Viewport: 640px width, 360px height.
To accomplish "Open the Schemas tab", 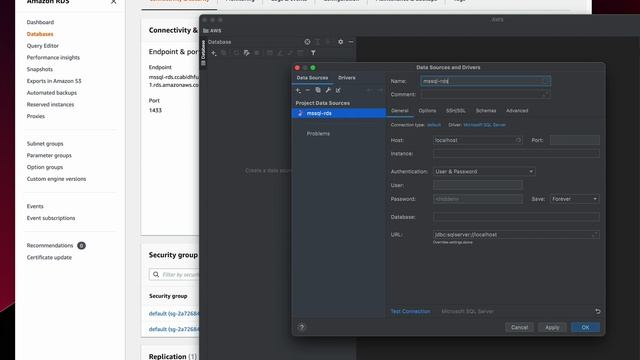I will [x=486, y=111].
